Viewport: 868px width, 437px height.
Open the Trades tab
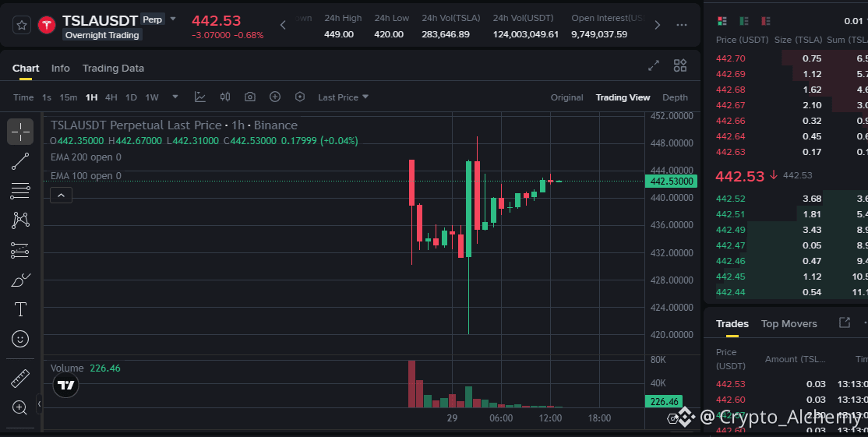732,323
